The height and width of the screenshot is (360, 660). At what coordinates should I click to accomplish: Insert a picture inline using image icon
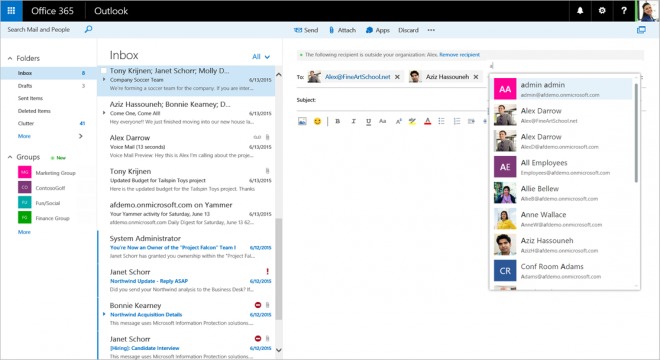(x=302, y=121)
